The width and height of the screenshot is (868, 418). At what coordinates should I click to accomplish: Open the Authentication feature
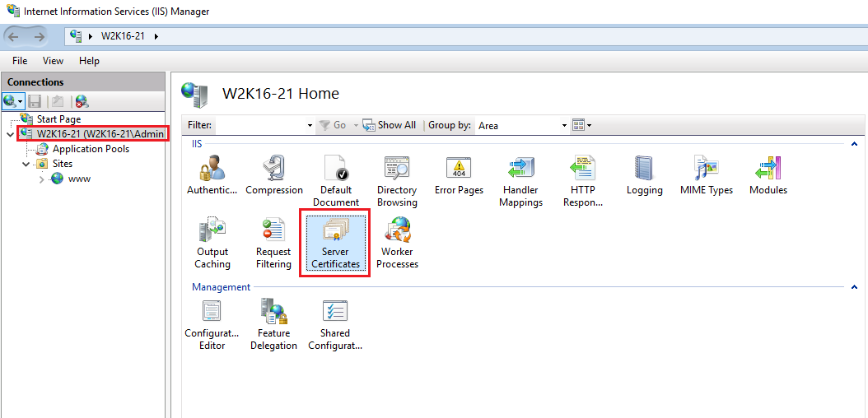pyautogui.click(x=212, y=176)
